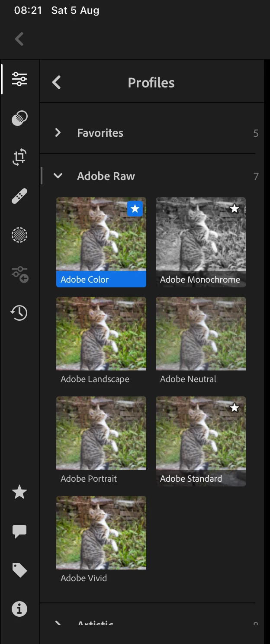The image size is (270, 644).
Task: Click the 08:21 clock in status bar
Action: click(x=28, y=10)
